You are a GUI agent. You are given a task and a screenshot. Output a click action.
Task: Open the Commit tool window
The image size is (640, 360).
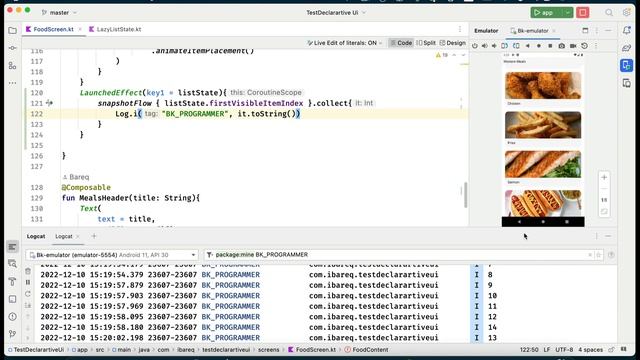[13, 48]
